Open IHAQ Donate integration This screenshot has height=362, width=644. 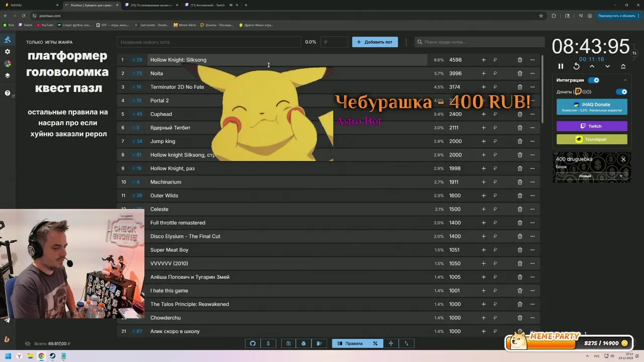click(592, 107)
